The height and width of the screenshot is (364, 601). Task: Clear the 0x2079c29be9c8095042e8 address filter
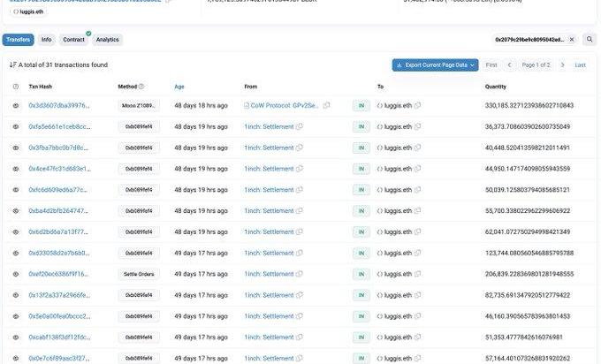[x=571, y=40]
